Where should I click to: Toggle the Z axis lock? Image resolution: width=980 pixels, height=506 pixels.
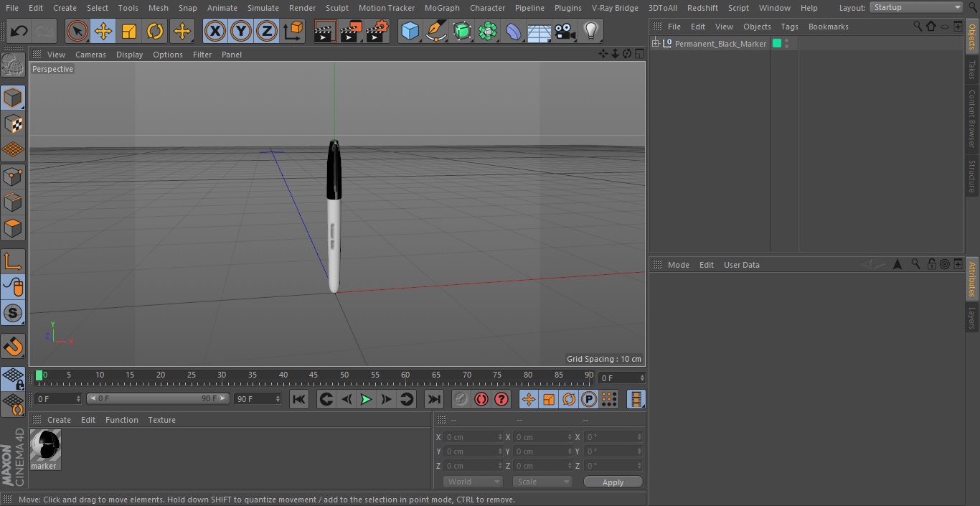point(267,31)
